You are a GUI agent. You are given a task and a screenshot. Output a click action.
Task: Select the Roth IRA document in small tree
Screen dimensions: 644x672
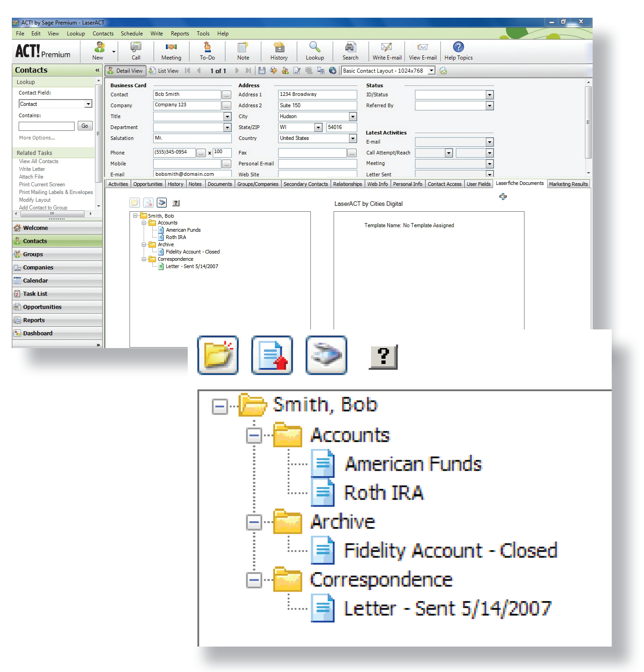(175, 237)
